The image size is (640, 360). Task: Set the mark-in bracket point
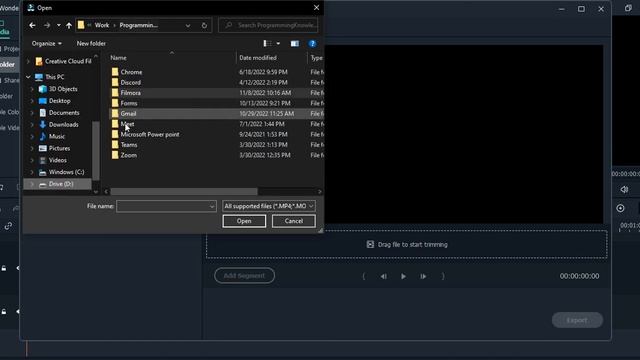364,276
